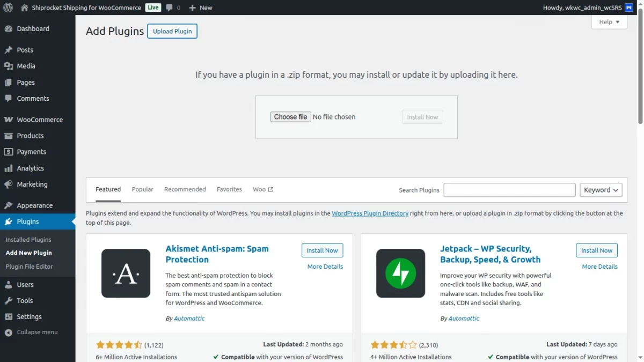Click the Payments dollar icon

9,152
